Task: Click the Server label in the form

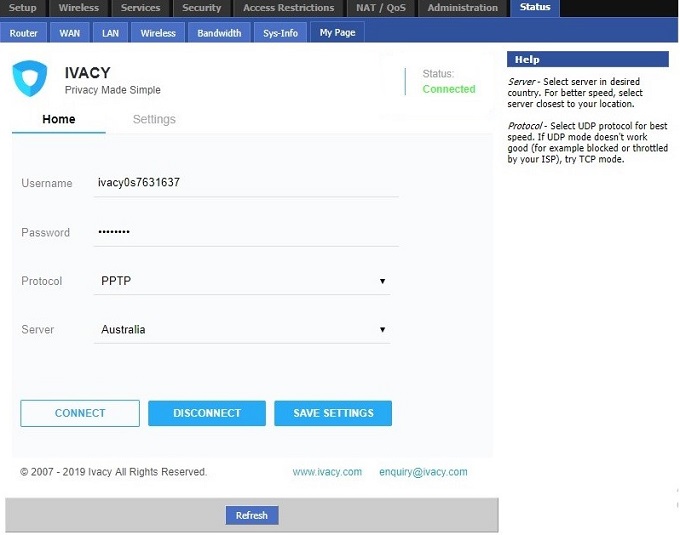Action: 38,329
